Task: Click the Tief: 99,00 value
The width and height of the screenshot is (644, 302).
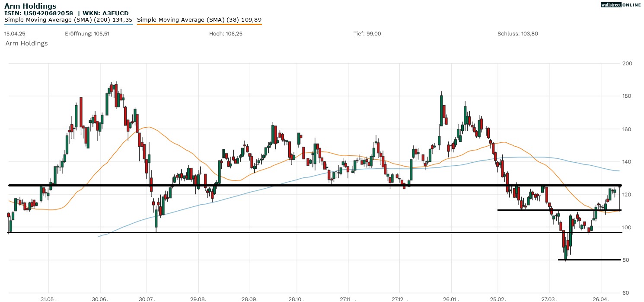Action: (x=367, y=34)
